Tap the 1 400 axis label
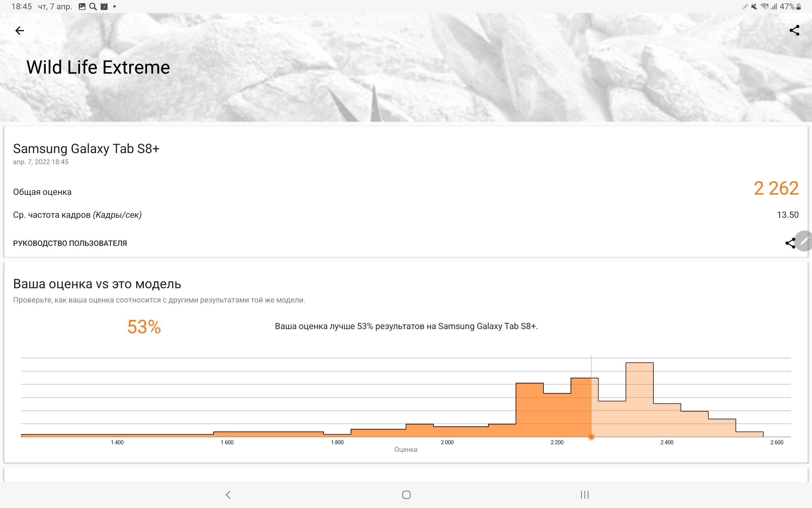 click(117, 442)
